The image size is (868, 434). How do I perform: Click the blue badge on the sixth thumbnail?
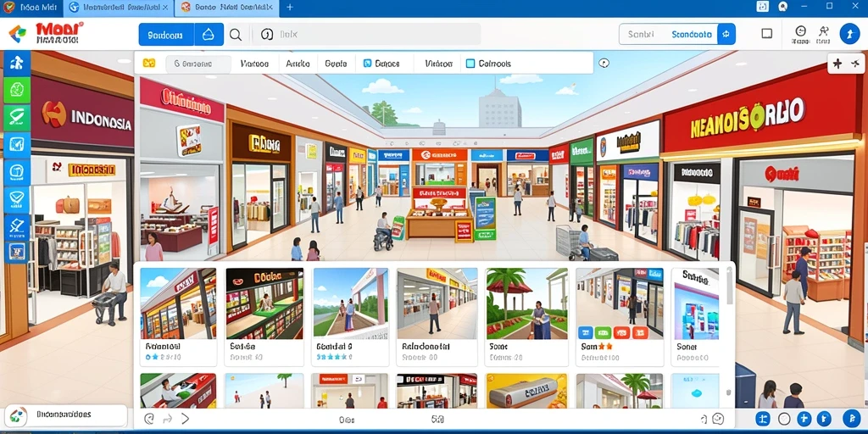586,332
